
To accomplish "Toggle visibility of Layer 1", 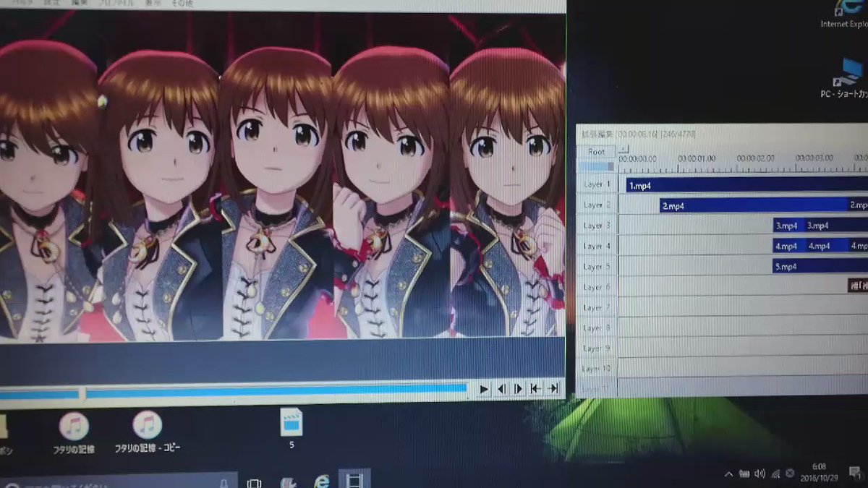I will click(597, 184).
